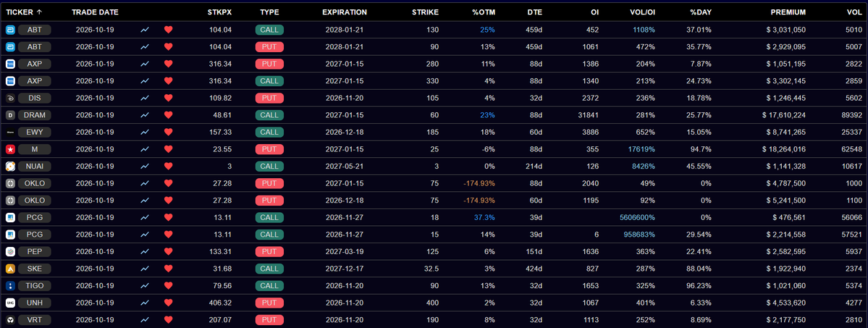Open the chart icon in the SKE row
The image size is (868, 328).
click(x=145, y=269)
